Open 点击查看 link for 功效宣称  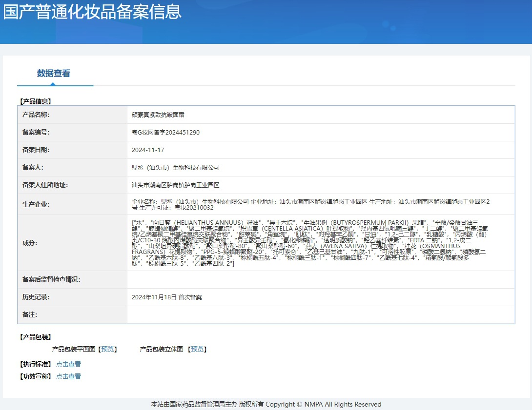pyautogui.click(x=68, y=376)
